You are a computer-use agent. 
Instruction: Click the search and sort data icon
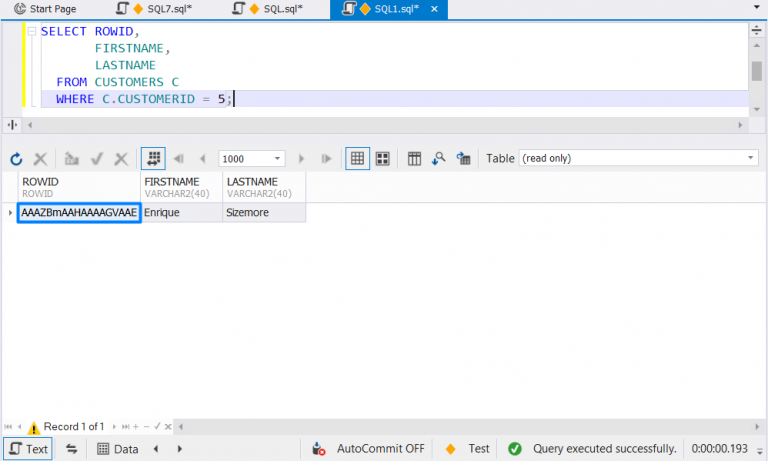click(438, 159)
